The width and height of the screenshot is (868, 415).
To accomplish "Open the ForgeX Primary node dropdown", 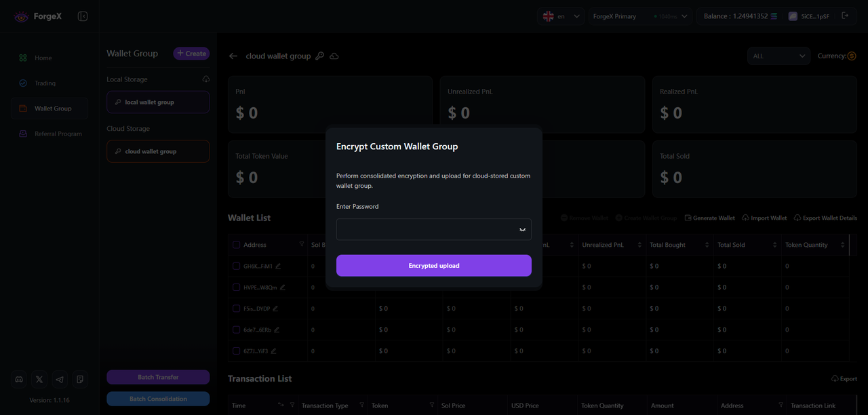I will tap(640, 16).
